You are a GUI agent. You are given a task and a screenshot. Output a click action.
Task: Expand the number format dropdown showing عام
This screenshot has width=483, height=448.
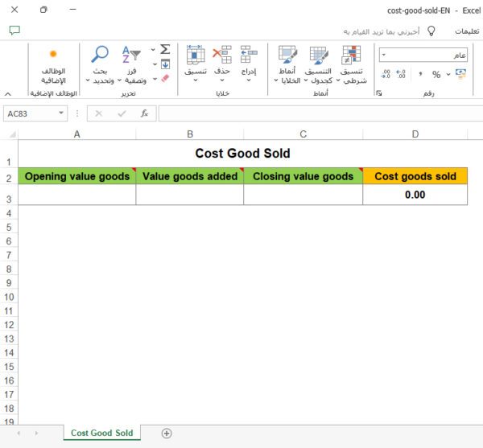384,55
